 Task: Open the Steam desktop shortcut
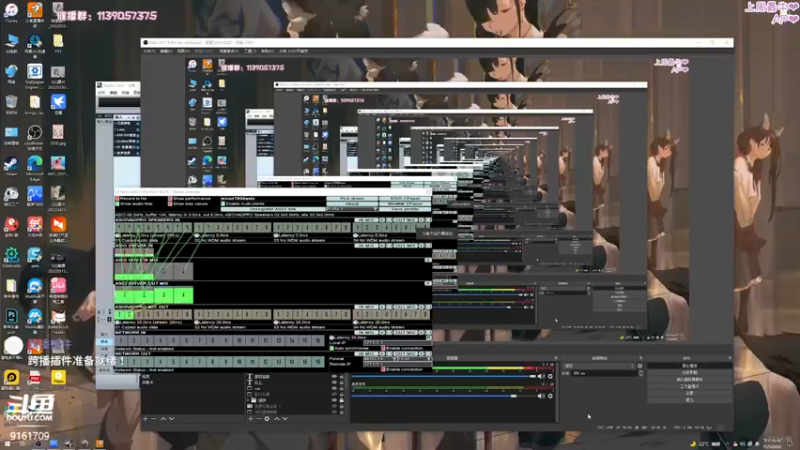[x=11, y=164]
